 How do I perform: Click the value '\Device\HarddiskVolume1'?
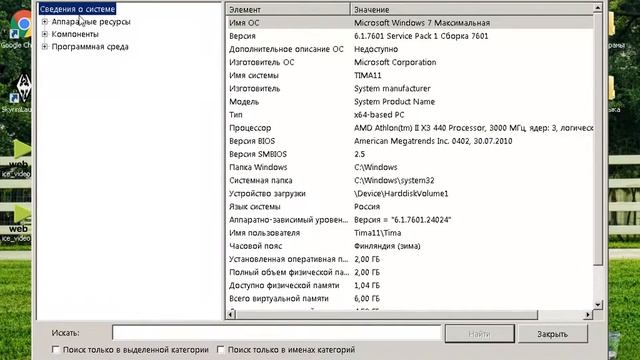coord(401,193)
